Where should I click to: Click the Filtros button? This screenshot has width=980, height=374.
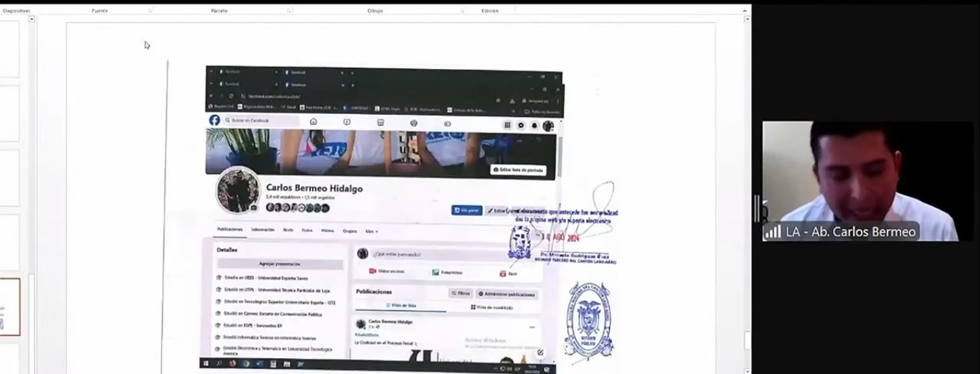(461, 293)
